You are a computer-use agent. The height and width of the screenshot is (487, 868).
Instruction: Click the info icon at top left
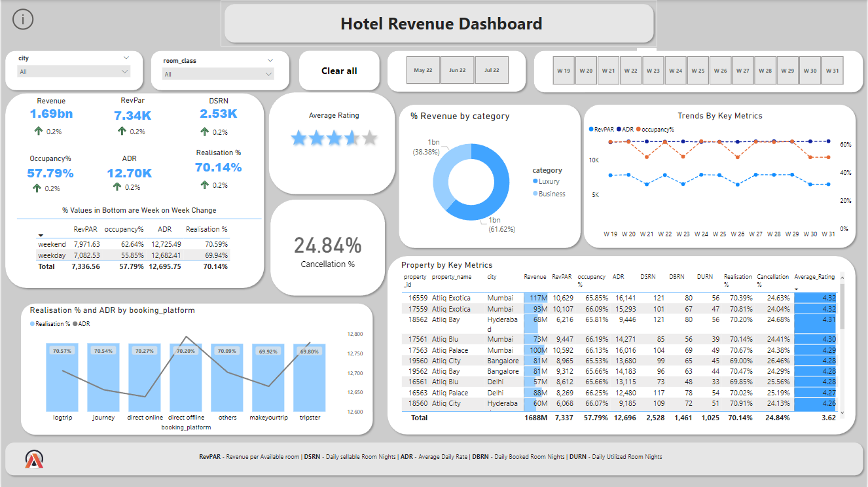coord(23,20)
